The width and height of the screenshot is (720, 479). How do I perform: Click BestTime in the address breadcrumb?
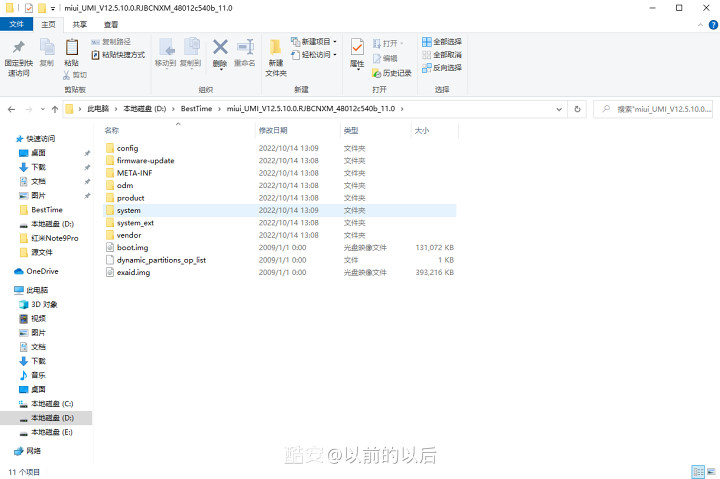click(197, 109)
